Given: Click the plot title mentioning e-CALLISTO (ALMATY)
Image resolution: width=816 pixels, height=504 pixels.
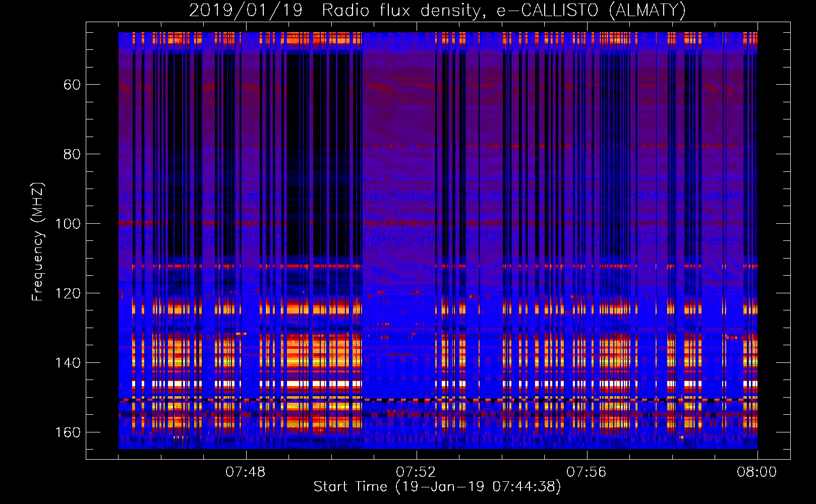Looking at the screenshot, I should pos(438,10).
